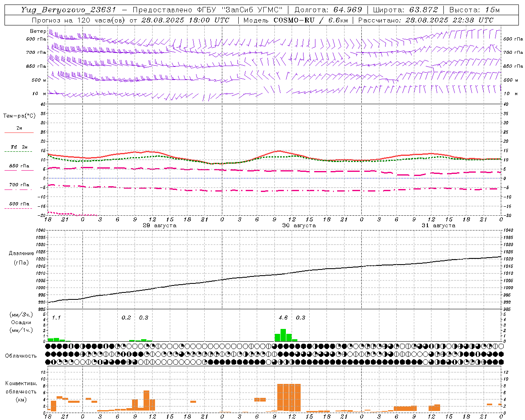Click the '(км)' unit label under convective cloudiness
Screen dimensions: 525x420
[x=21, y=399]
